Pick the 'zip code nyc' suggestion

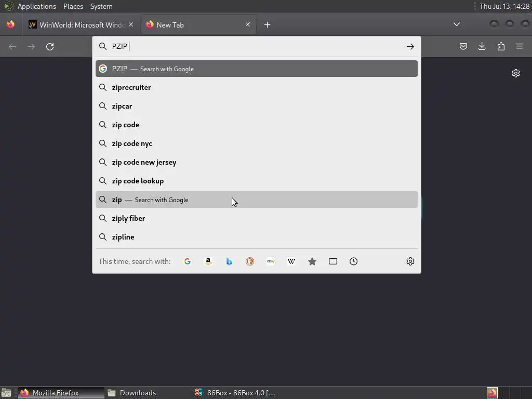[x=257, y=143]
